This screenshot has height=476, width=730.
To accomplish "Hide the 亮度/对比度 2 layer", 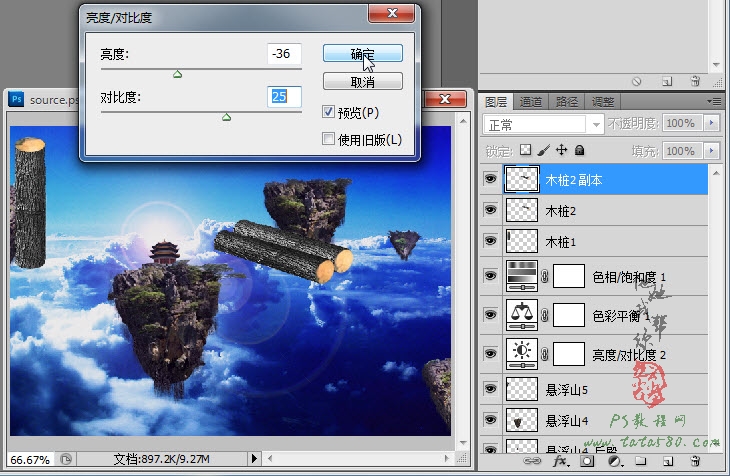I will (490, 354).
